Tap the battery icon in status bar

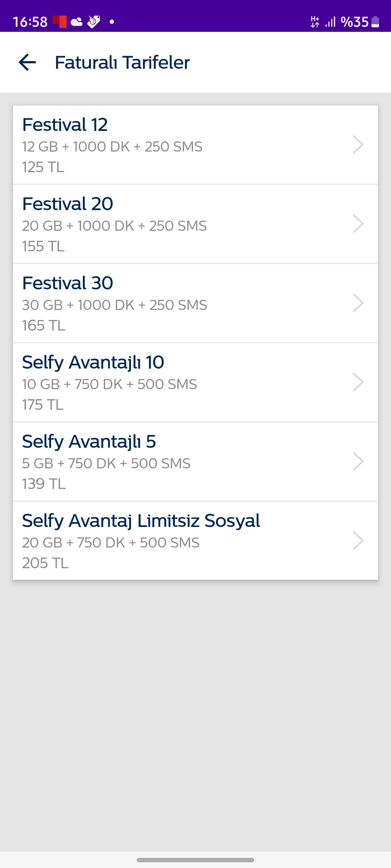(x=375, y=22)
